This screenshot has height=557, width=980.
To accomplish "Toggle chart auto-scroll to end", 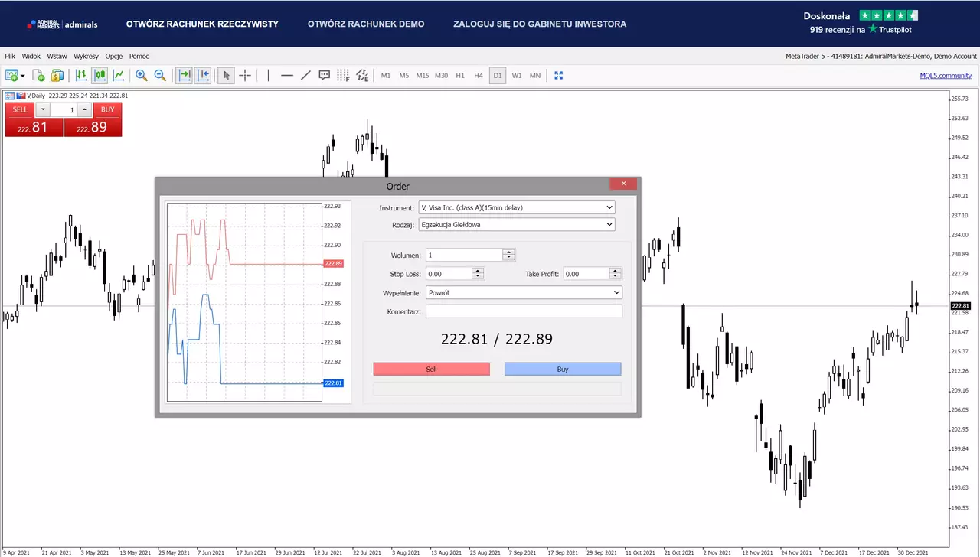I will pyautogui.click(x=184, y=75).
